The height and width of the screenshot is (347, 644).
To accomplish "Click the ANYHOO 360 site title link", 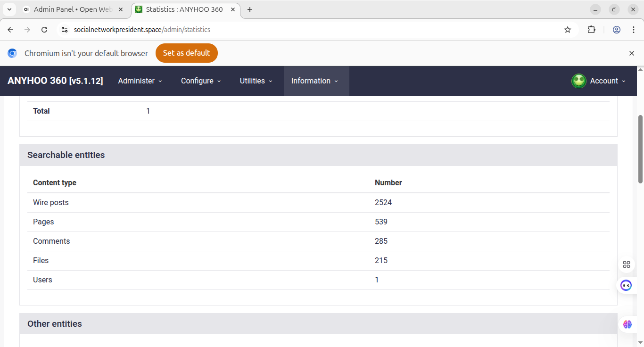I will coord(55,81).
